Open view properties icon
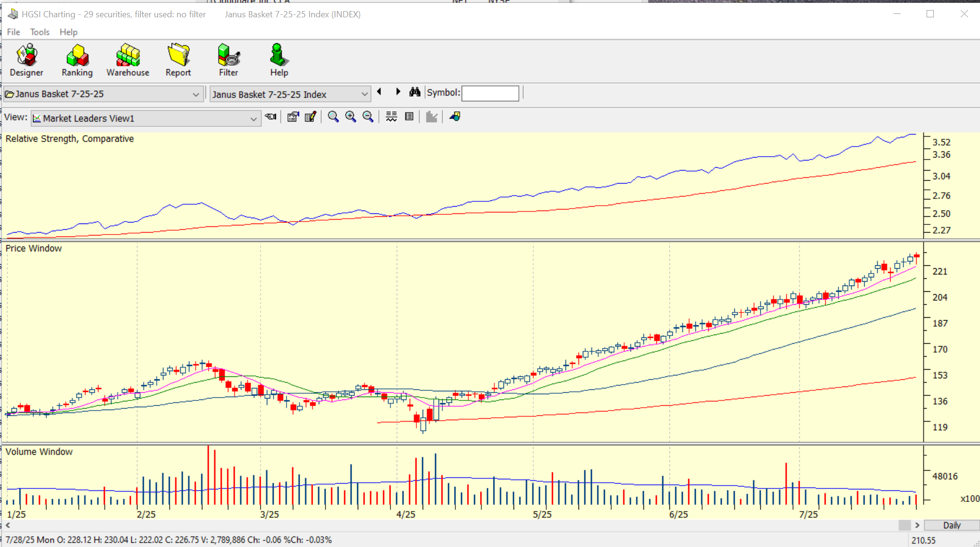 pos(293,117)
